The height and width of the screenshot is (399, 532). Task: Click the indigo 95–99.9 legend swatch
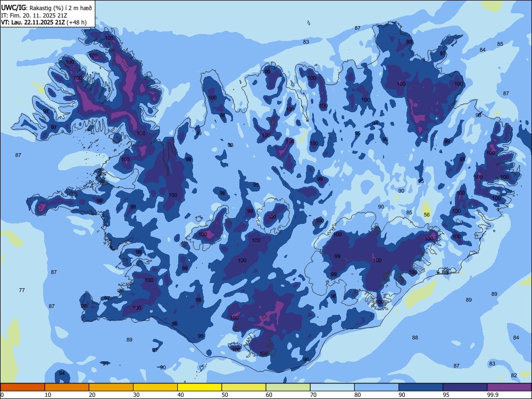point(465,387)
